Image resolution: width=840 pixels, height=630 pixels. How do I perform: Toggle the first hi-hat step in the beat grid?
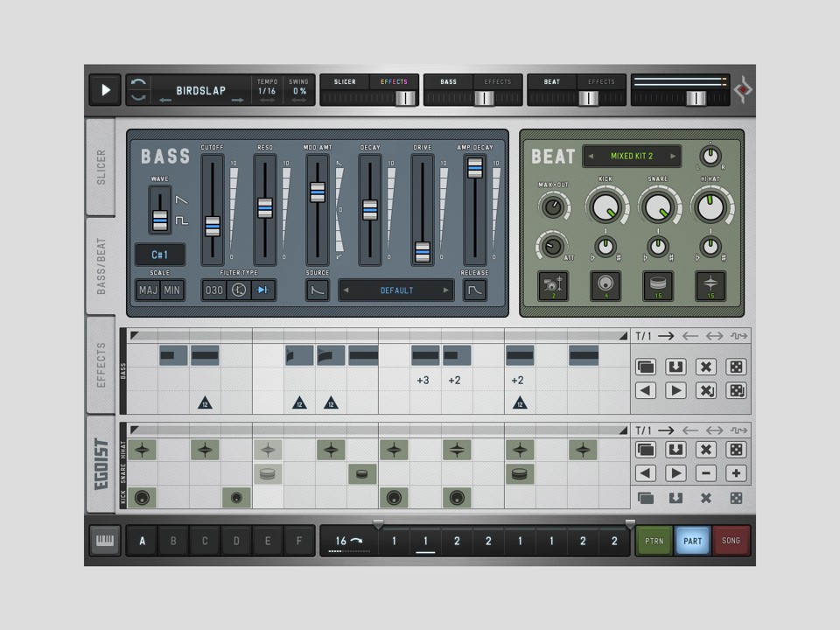[x=142, y=450]
